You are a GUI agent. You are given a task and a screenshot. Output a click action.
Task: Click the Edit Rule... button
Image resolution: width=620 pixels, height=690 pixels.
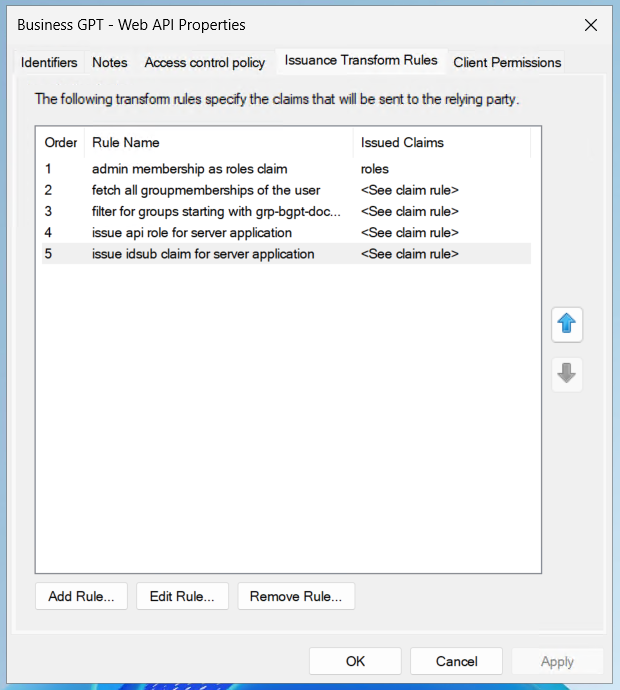tap(182, 596)
